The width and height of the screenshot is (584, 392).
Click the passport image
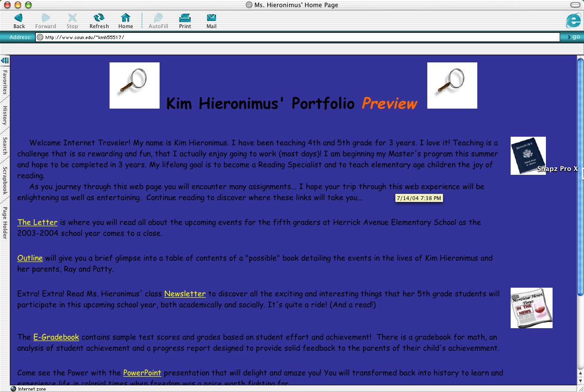[x=528, y=156]
